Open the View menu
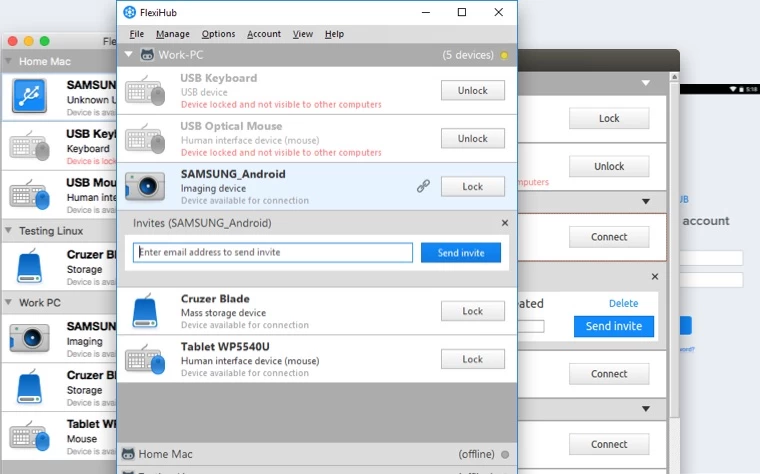This screenshot has width=760, height=474. click(302, 34)
